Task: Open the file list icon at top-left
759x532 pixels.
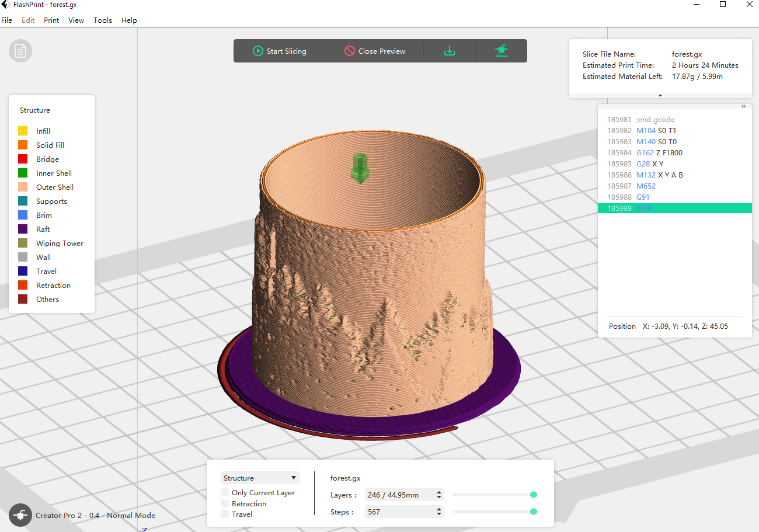Action: 20,51
